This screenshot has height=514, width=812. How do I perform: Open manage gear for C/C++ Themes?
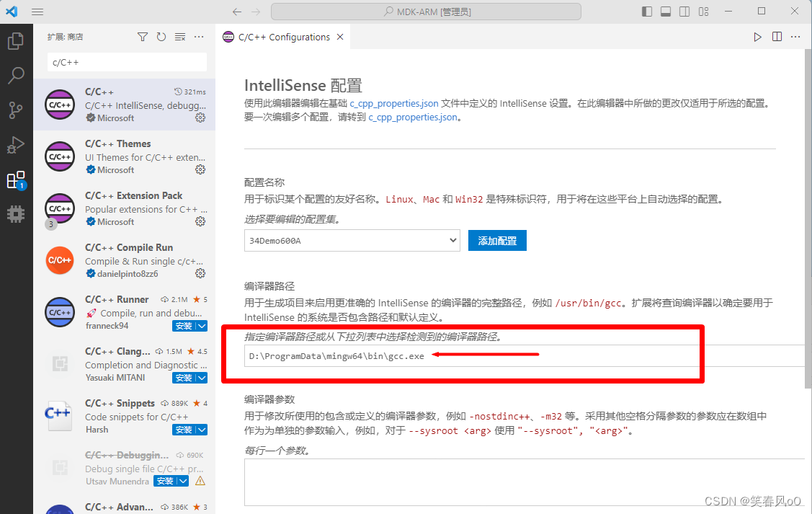(x=200, y=169)
